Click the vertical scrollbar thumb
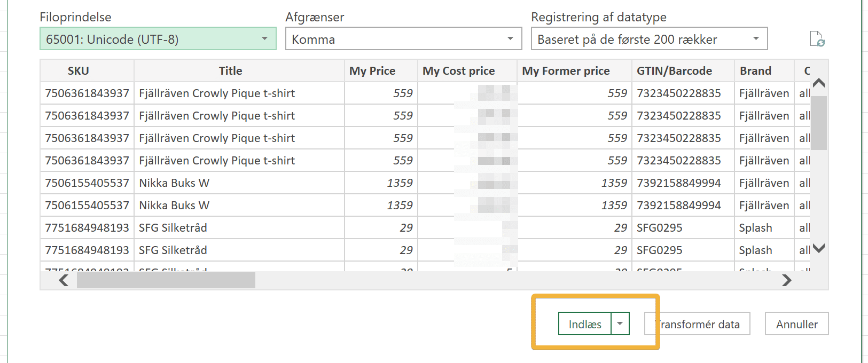Screen dimensions: 868x363 (x=819, y=123)
